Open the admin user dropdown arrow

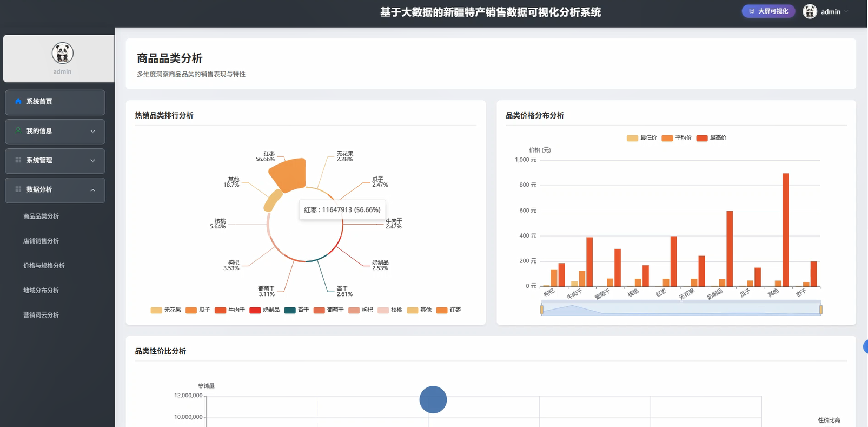(x=846, y=12)
